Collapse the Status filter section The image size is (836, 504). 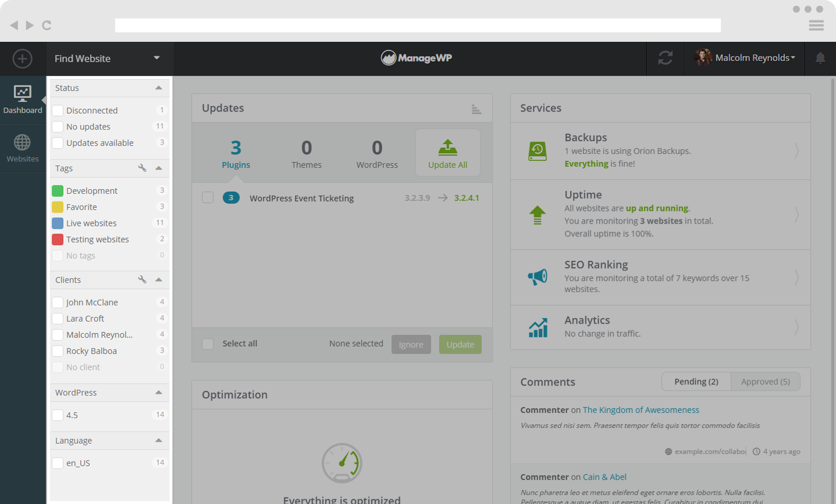click(x=158, y=88)
